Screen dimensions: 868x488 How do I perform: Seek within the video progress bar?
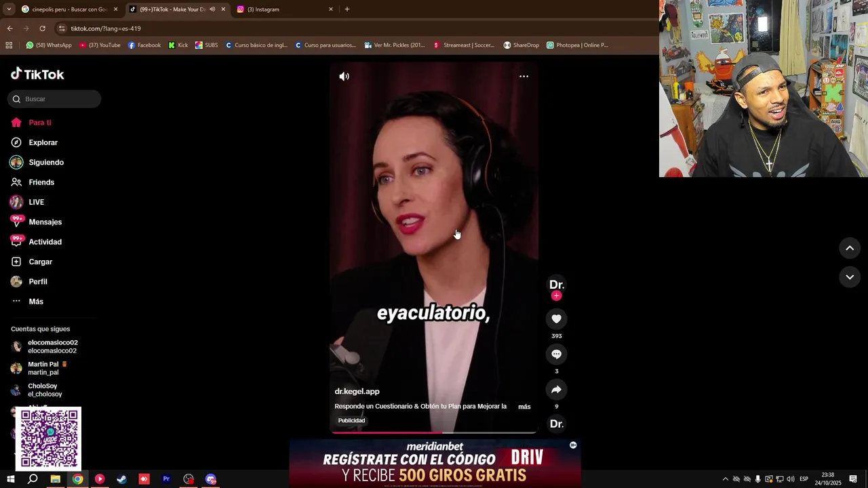click(x=434, y=432)
